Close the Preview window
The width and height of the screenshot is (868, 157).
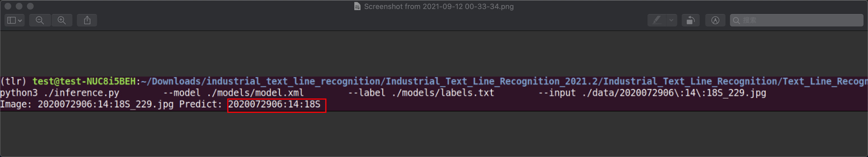coord(8,6)
